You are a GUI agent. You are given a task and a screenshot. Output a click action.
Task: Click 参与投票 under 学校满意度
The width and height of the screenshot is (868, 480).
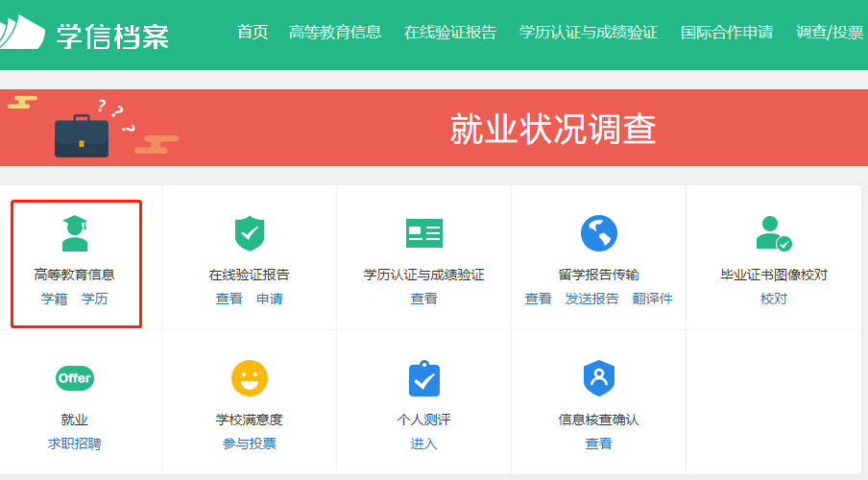click(249, 444)
